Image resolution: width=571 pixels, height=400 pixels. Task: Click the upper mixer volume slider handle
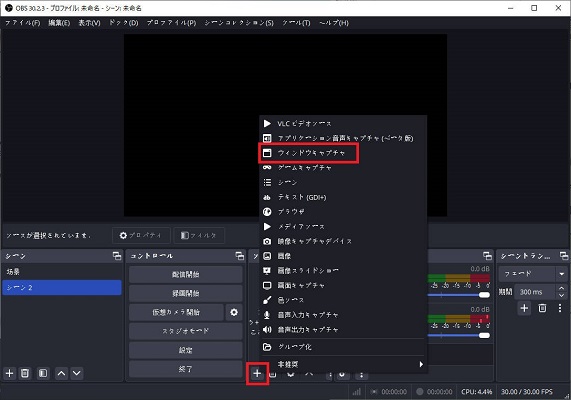point(484,295)
